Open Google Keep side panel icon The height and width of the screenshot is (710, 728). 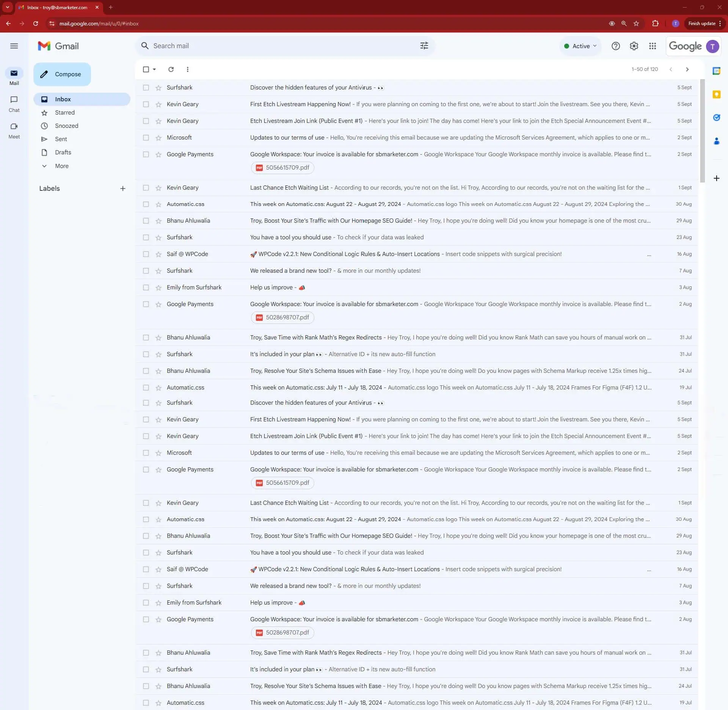tap(716, 94)
